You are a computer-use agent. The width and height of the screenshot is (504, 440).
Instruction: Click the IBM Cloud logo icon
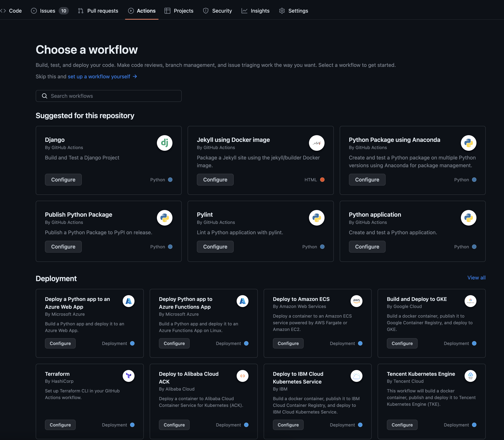pyautogui.click(x=356, y=376)
